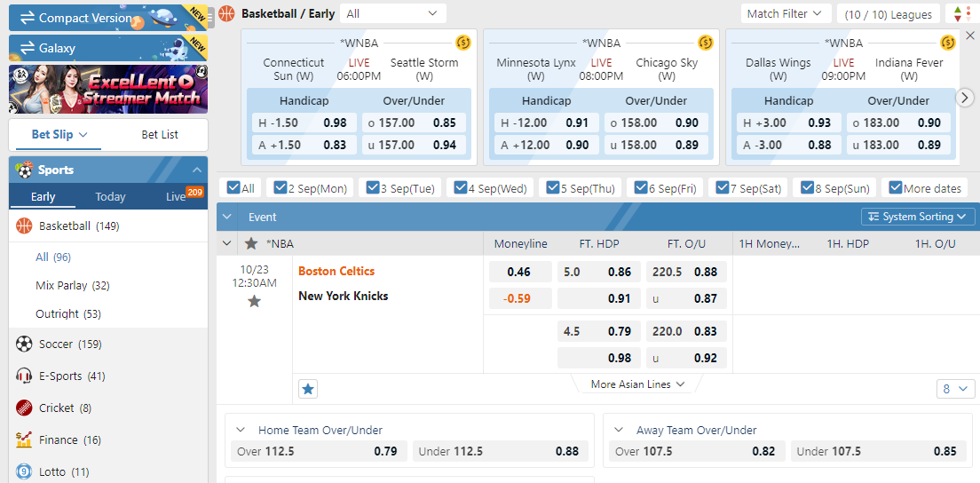The image size is (980, 483).
Task: Star the Celtics vs Knicks match under the time
Action: [254, 302]
